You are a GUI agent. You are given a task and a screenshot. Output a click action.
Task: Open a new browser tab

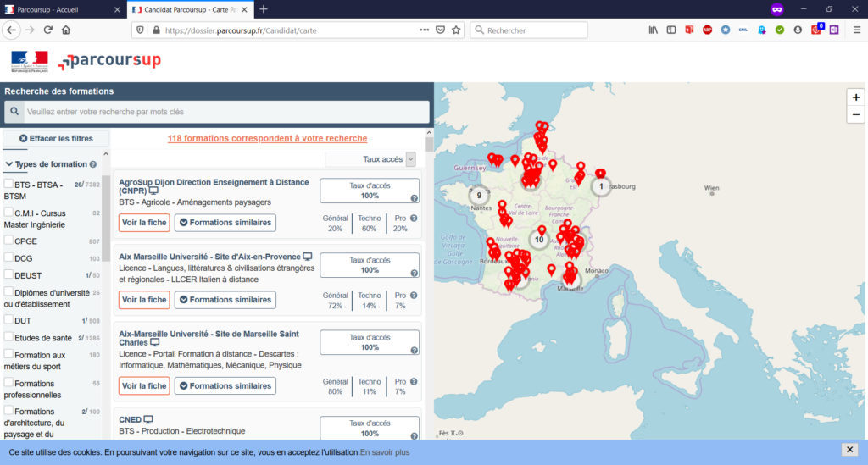click(264, 9)
